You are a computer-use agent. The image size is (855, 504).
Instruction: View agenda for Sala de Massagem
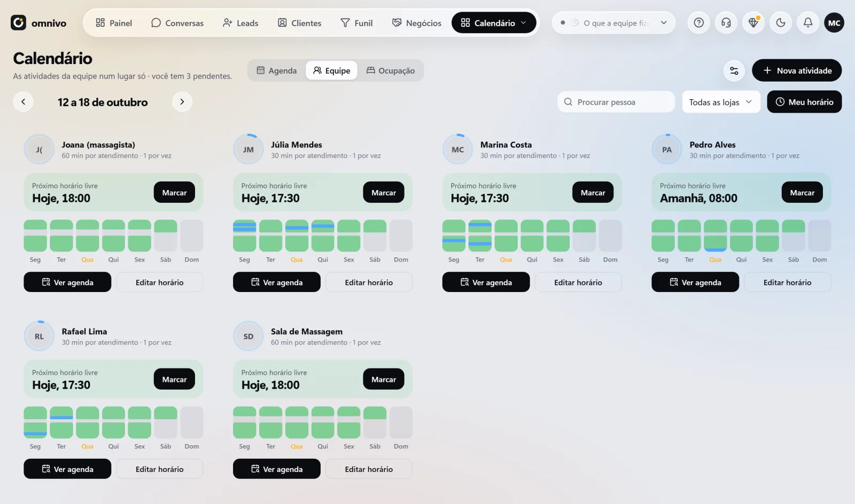277,469
